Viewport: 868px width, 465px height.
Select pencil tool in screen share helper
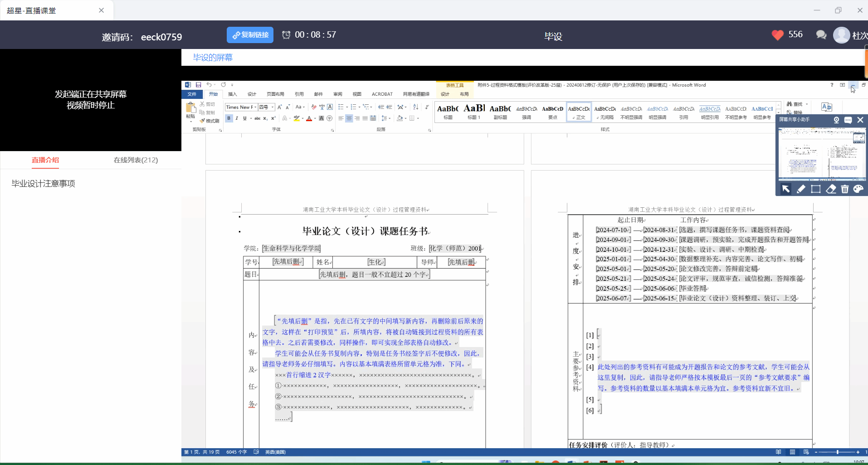tap(801, 189)
